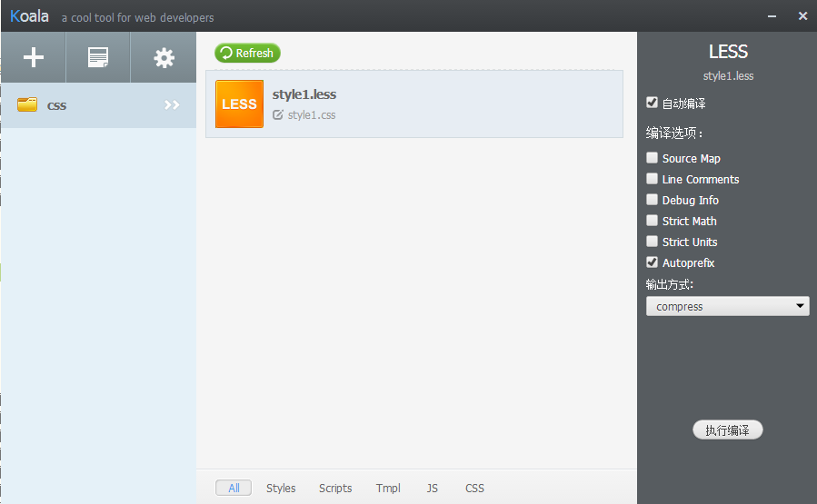Image resolution: width=817 pixels, height=504 pixels.
Task: Click the orange LESS file icon
Action: [x=239, y=104]
